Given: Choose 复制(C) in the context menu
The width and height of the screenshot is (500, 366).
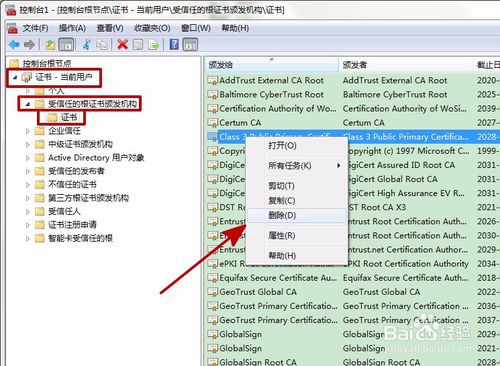Looking at the screenshot, I should pyautogui.click(x=297, y=201).
